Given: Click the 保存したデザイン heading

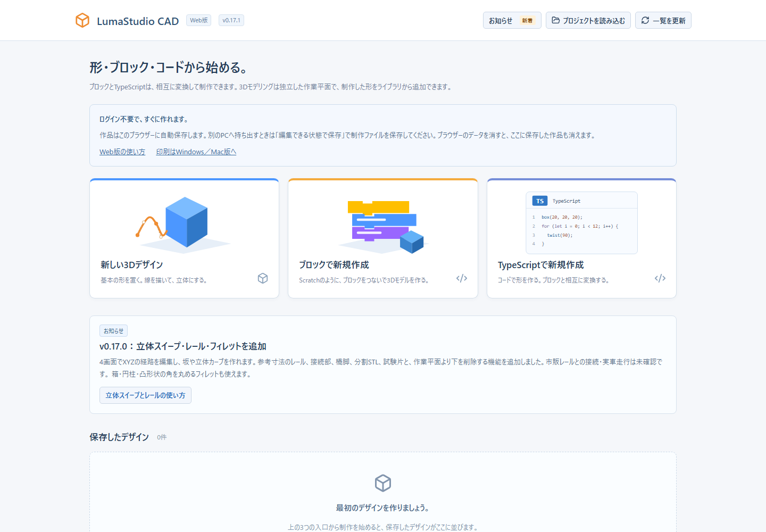Looking at the screenshot, I should pos(119,437).
